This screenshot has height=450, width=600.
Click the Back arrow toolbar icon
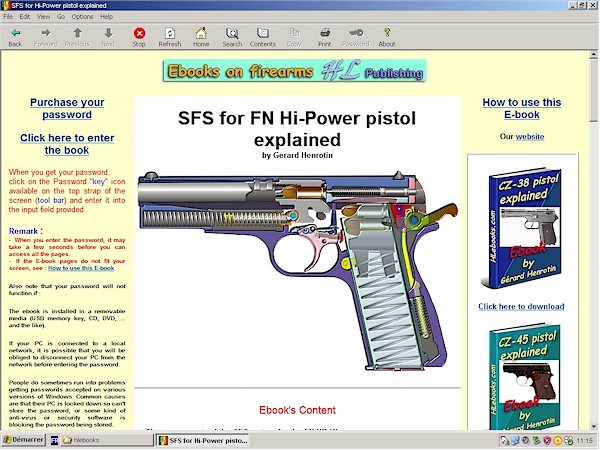pyautogui.click(x=15, y=33)
